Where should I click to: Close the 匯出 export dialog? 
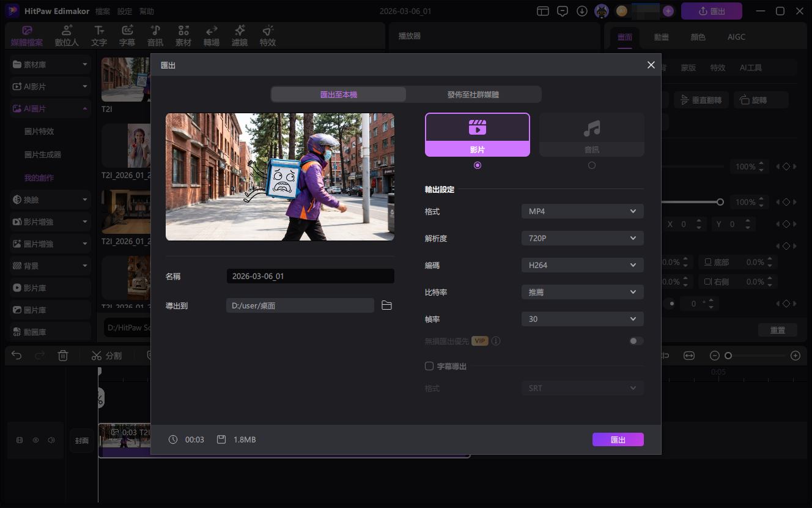point(651,65)
